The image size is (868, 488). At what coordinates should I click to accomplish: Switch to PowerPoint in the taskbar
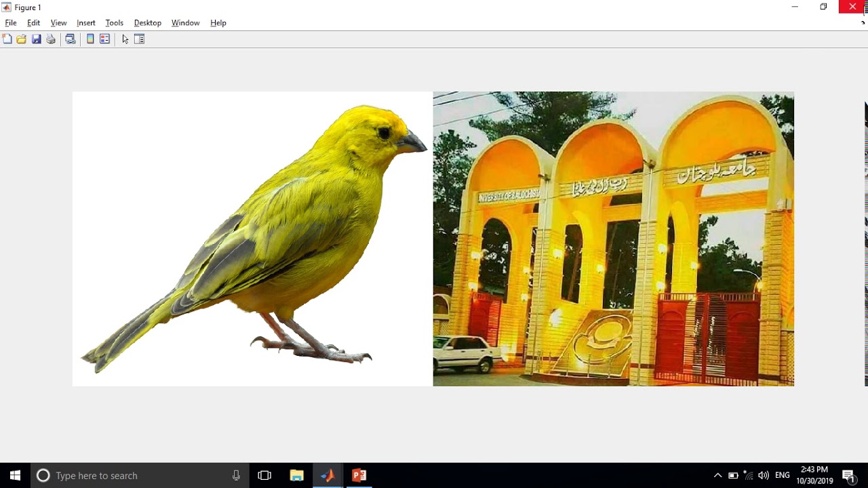point(359,476)
